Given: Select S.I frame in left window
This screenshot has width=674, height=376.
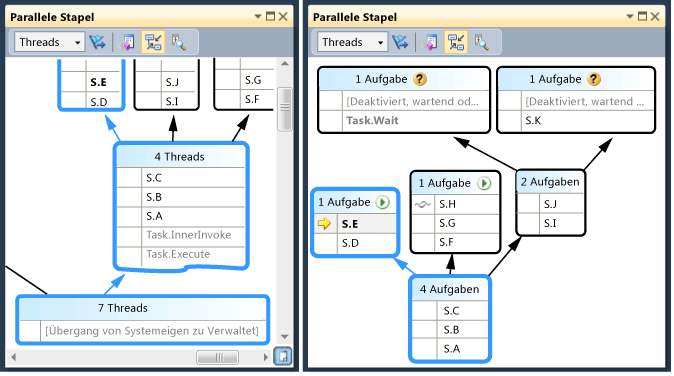Looking at the screenshot, I should tap(167, 101).
